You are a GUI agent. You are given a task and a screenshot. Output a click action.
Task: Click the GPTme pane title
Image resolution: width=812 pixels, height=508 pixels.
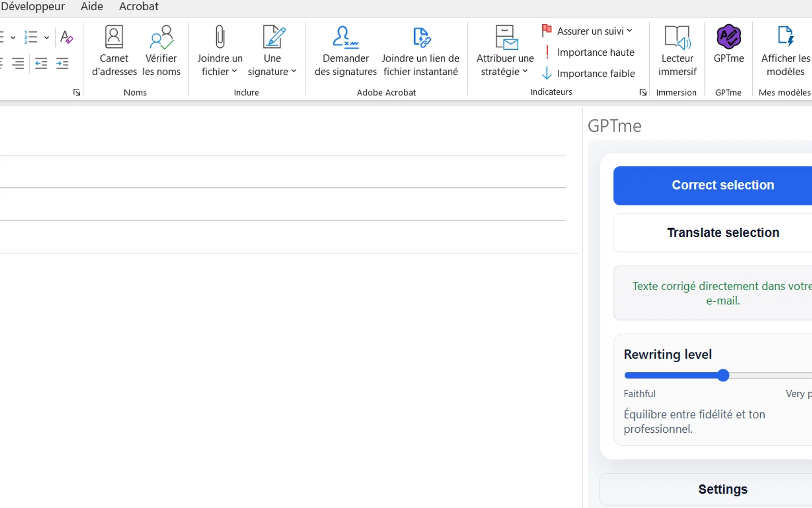[615, 125]
